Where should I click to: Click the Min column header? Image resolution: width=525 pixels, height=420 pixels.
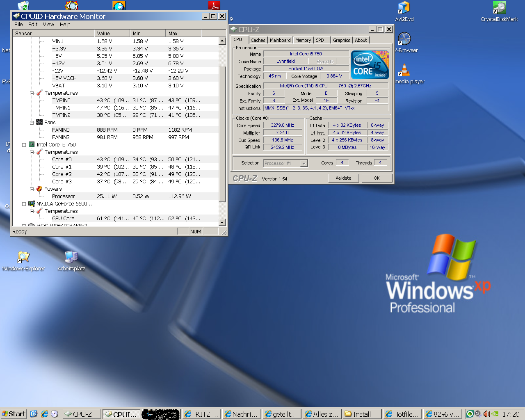[x=148, y=34]
